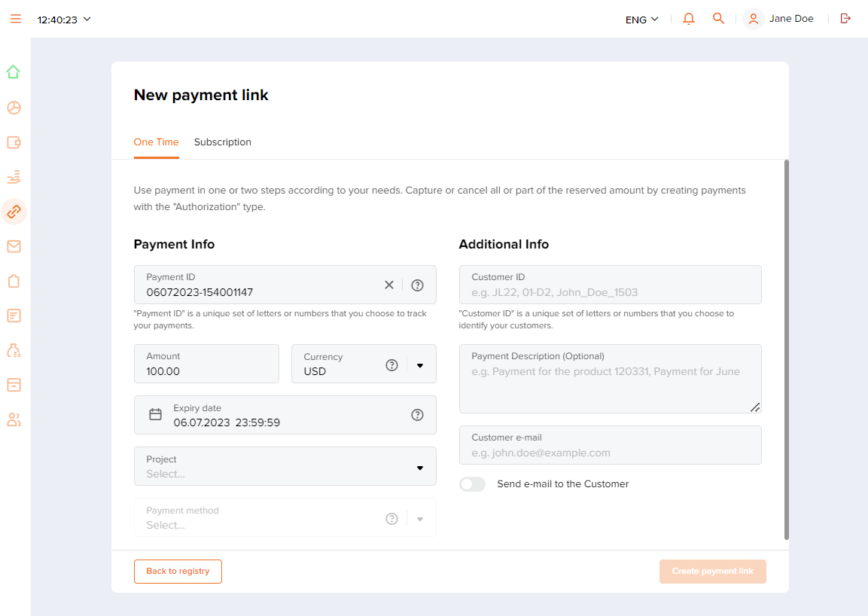Select the One Time tab
This screenshot has width=868, height=616.
coord(156,142)
